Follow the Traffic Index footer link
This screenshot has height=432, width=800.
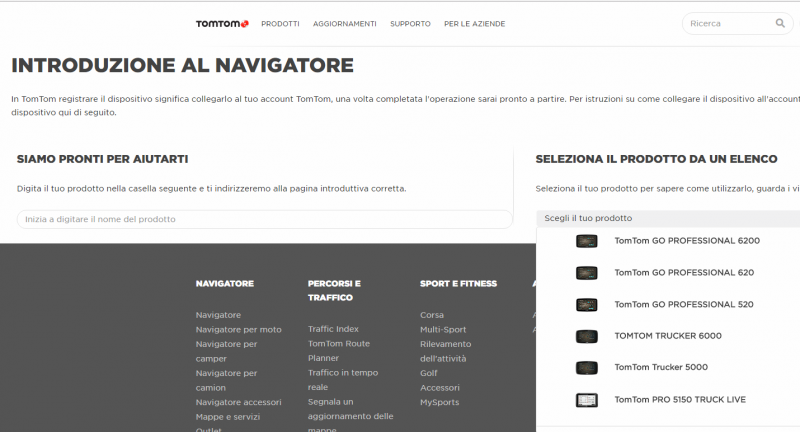333,329
